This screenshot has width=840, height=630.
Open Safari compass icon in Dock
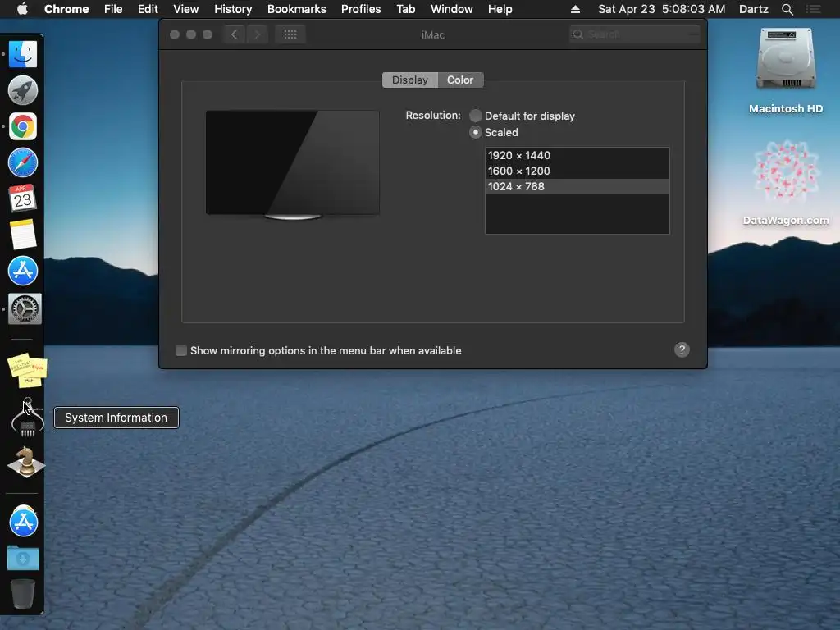click(x=22, y=162)
